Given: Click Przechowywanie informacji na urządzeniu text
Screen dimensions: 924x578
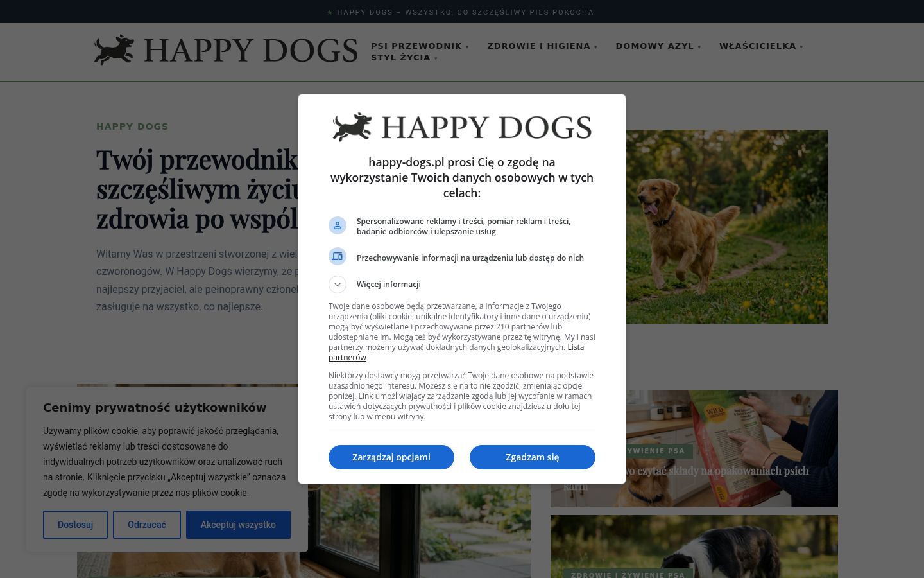Looking at the screenshot, I should [470, 258].
